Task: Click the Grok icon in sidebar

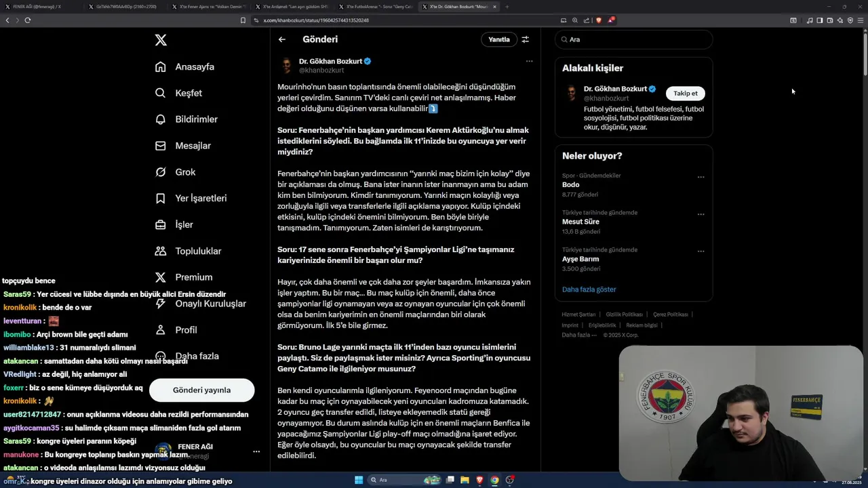Action: click(x=161, y=172)
